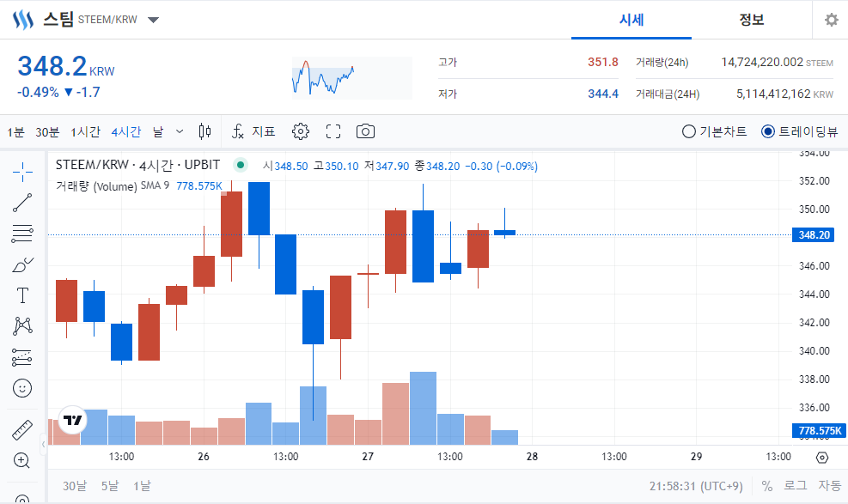Open the top-right settings gear

(831, 20)
